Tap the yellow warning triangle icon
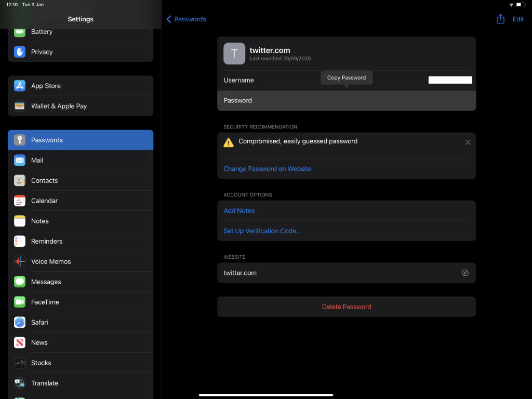Viewport: 532px width, 399px height. pyautogui.click(x=229, y=142)
